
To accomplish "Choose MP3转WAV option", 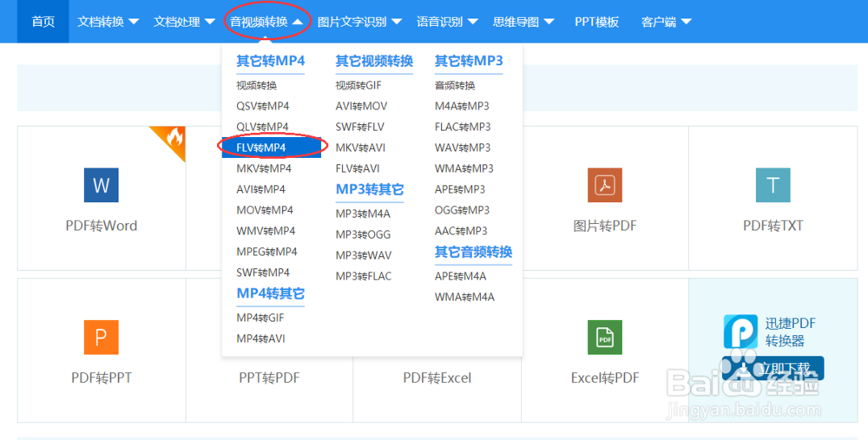I will tap(363, 255).
